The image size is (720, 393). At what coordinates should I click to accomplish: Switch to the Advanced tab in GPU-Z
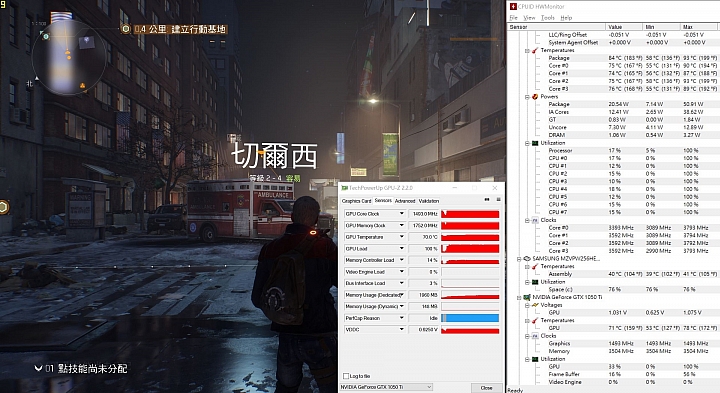(x=405, y=201)
